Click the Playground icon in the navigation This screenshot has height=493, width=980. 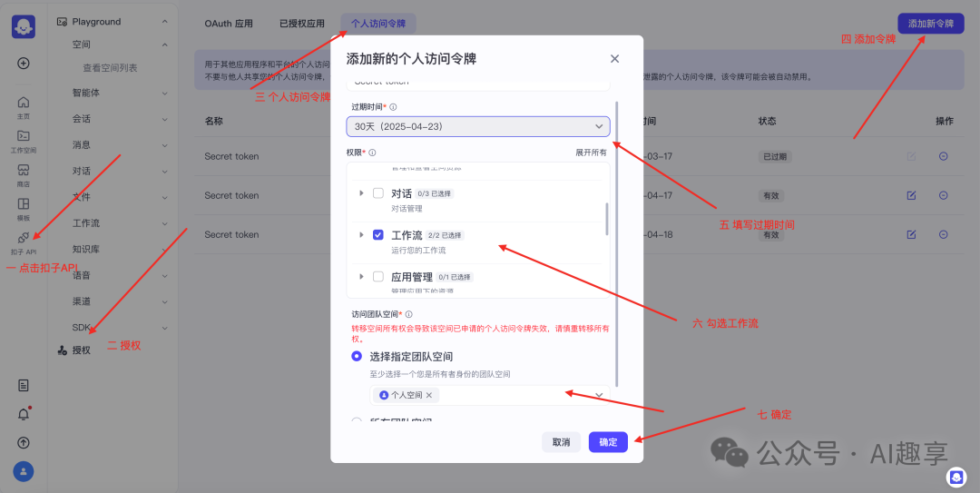click(62, 21)
